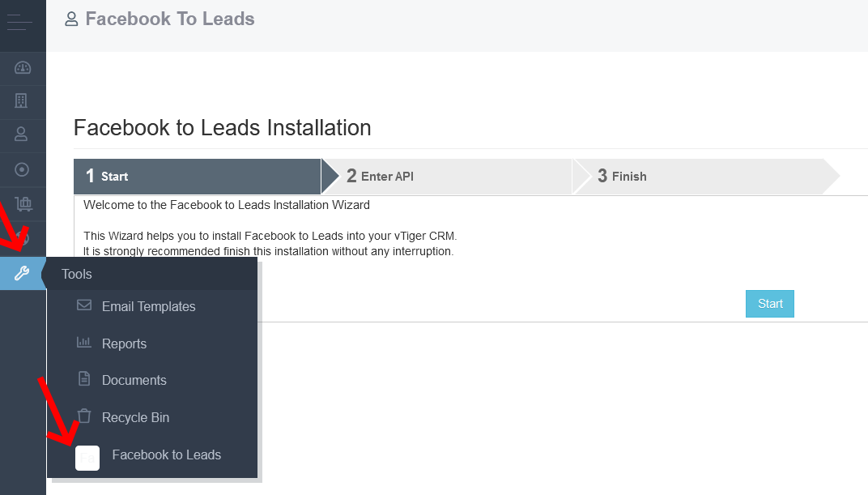The width and height of the screenshot is (868, 495).
Task: Open the contacts person icon in sidebar
Action: pos(21,134)
